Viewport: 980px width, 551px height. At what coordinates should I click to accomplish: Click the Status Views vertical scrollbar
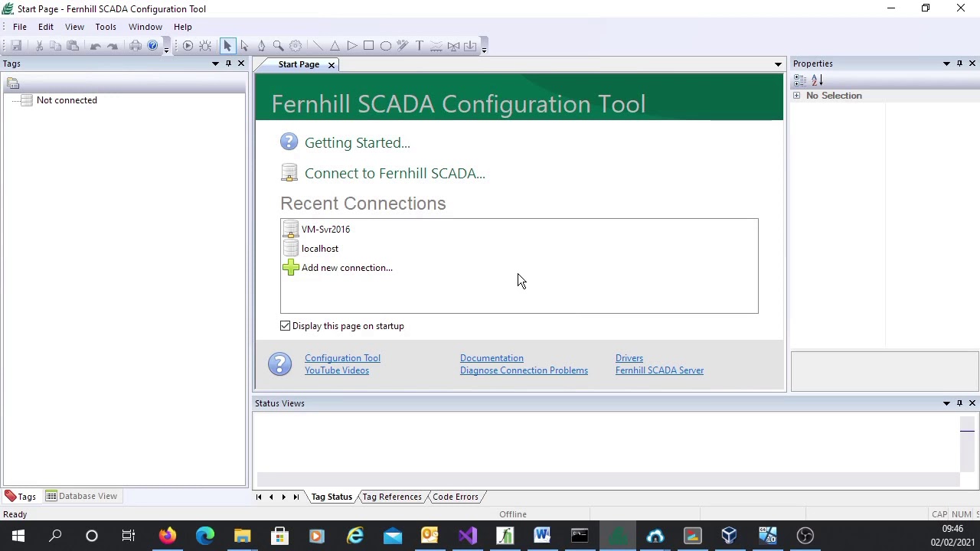[967, 444]
